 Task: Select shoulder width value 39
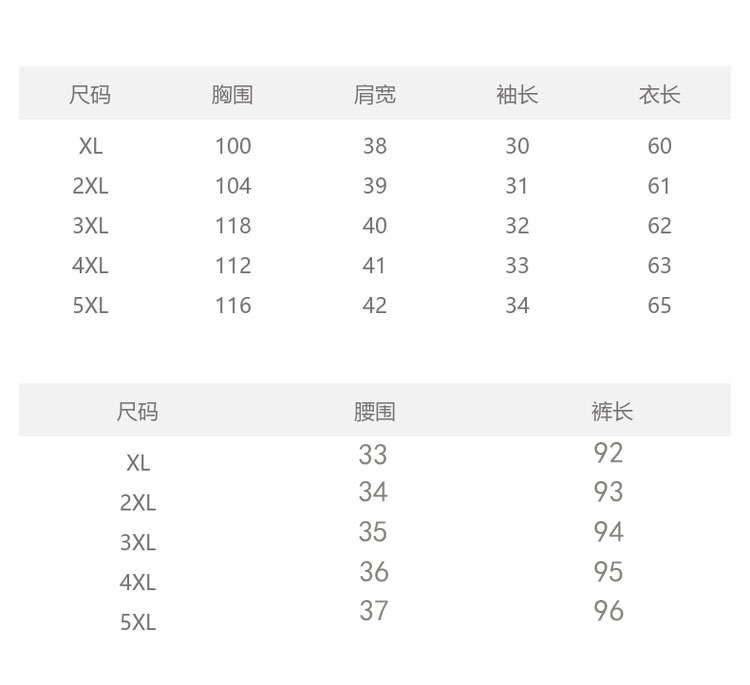(x=375, y=186)
